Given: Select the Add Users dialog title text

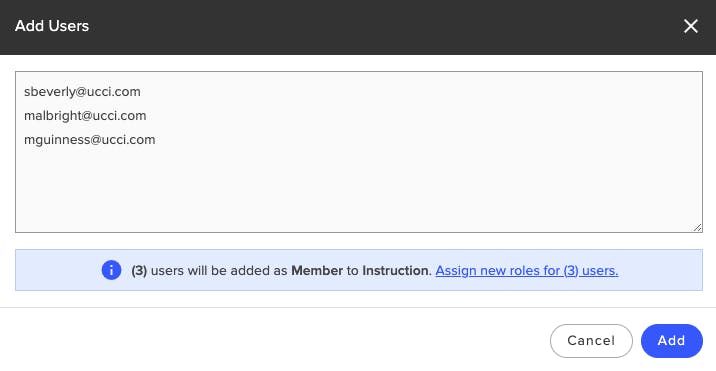Looking at the screenshot, I should pyautogui.click(x=52, y=26).
